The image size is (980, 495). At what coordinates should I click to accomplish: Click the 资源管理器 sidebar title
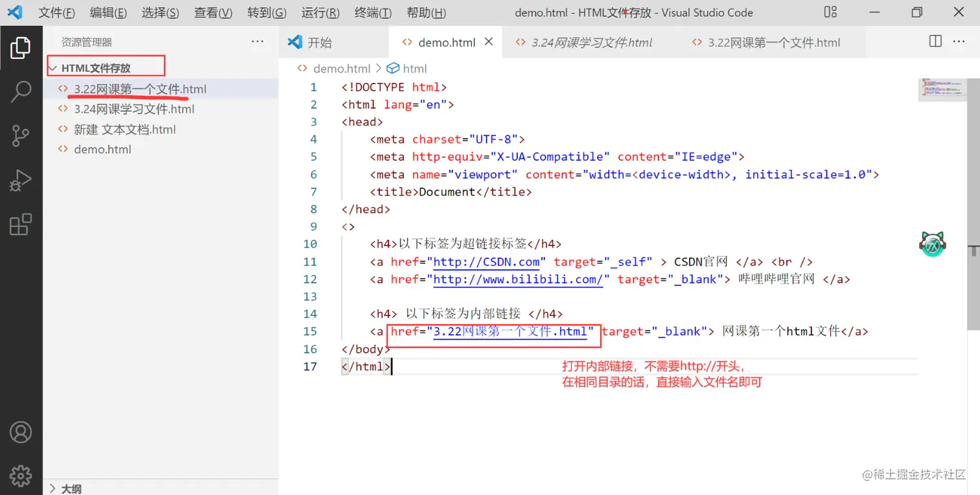click(86, 42)
